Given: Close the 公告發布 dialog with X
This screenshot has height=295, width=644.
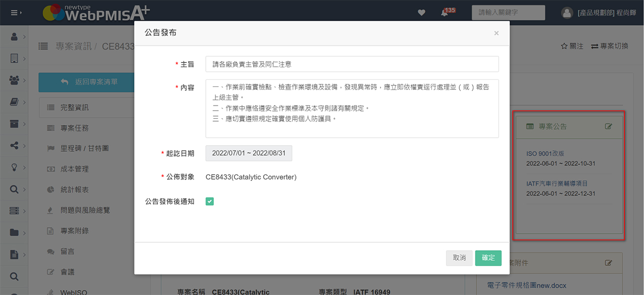Looking at the screenshot, I should [496, 33].
